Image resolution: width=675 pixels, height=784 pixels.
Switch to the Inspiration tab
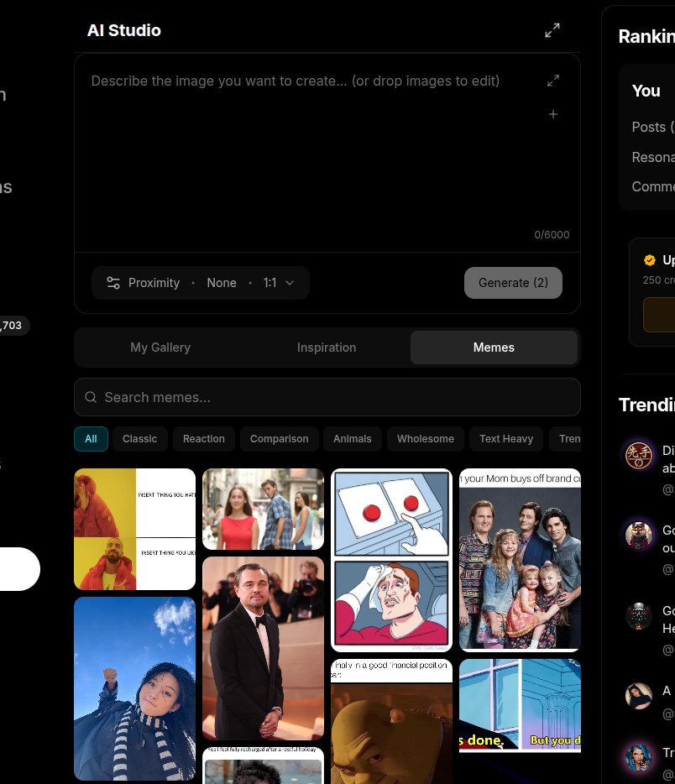coord(327,348)
